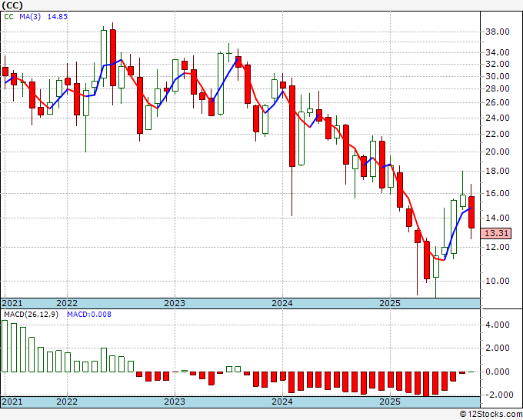The width and height of the screenshot is (523, 420).
Task: Click the 0.000 MACD axis label
Action: tap(499, 372)
